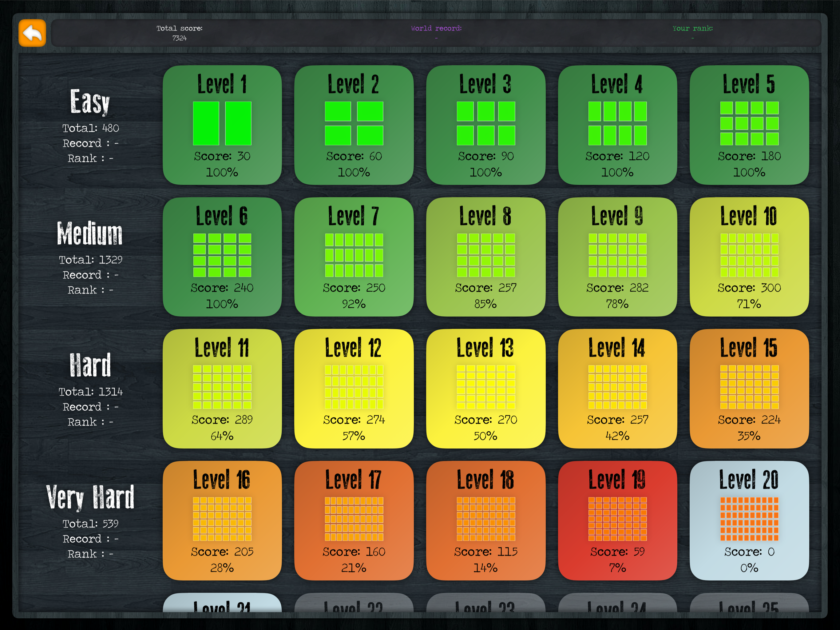Open Level 1 with two green blocks

pyautogui.click(x=222, y=125)
